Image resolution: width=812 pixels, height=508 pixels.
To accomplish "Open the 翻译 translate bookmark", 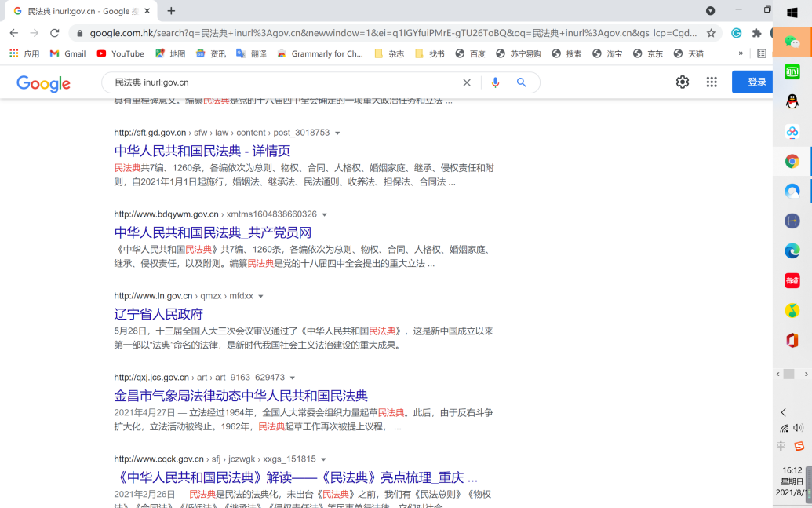I will coord(251,53).
